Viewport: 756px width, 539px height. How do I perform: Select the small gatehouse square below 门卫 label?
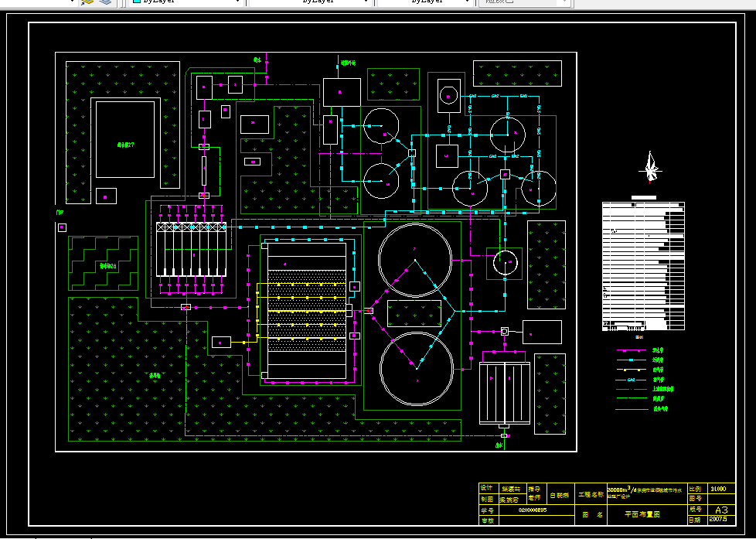[62, 227]
